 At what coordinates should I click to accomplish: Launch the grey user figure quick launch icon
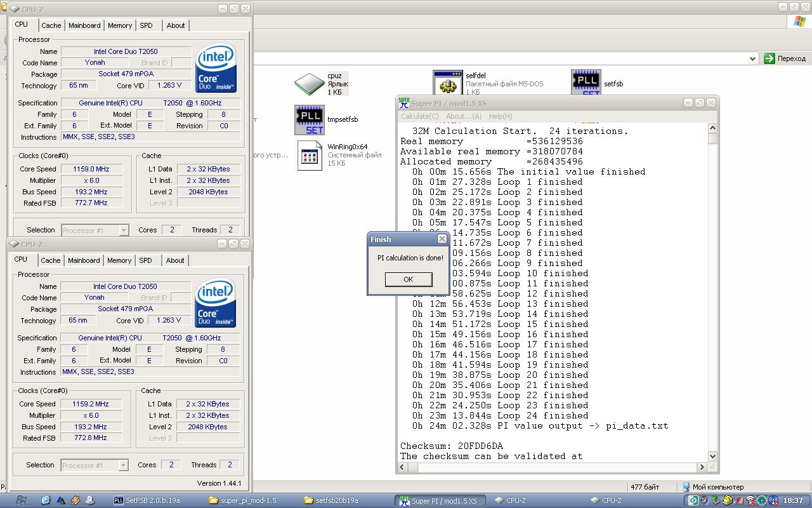pos(90,500)
